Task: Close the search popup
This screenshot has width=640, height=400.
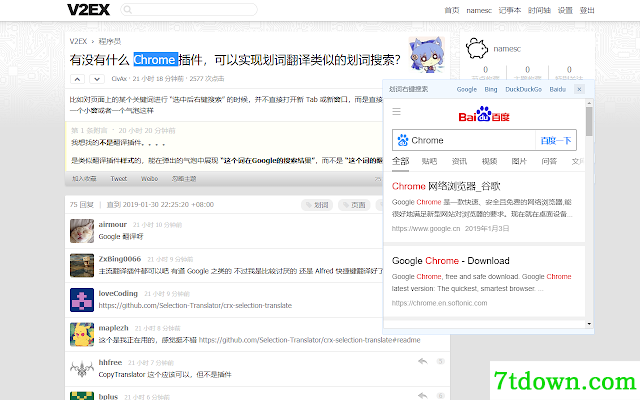Action: (579, 89)
